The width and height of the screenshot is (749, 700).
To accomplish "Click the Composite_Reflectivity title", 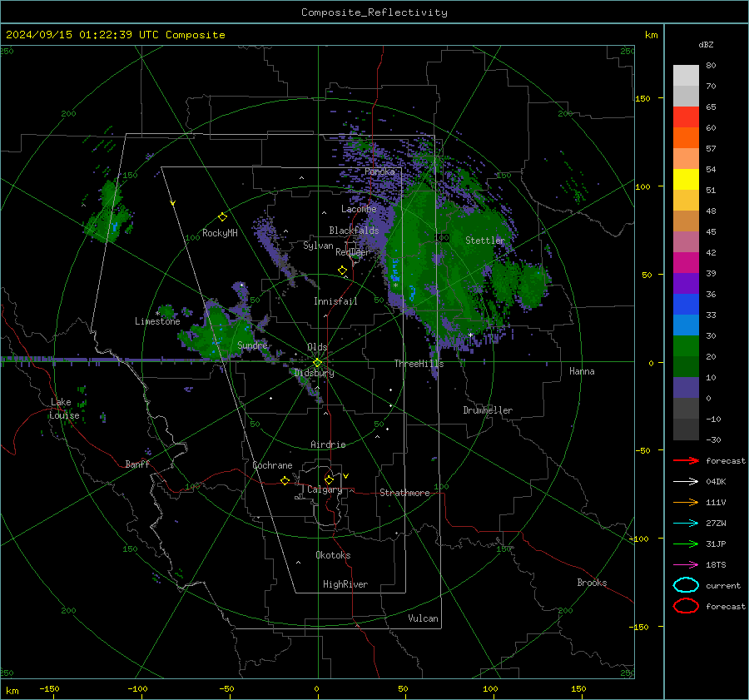I will (374, 12).
